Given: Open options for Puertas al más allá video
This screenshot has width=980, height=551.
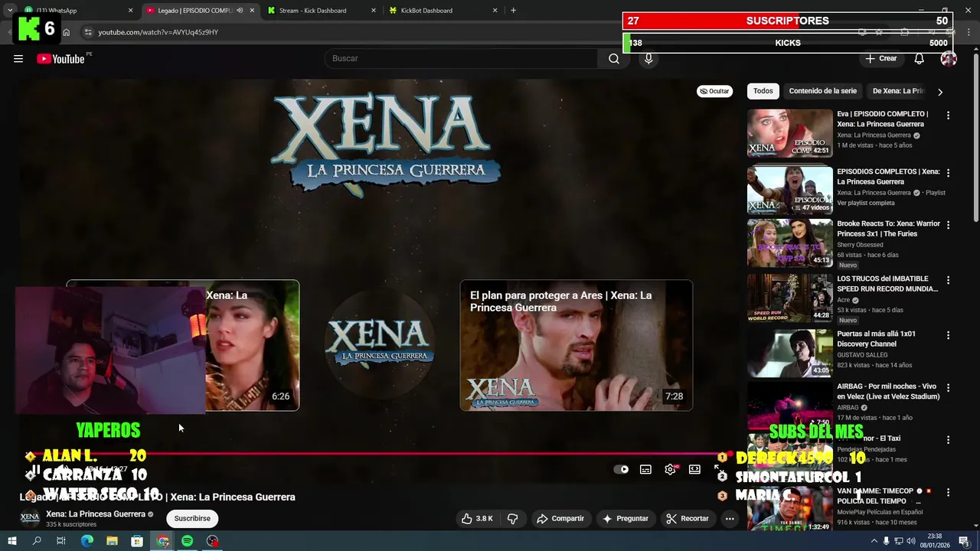Looking at the screenshot, I should tap(948, 336).
